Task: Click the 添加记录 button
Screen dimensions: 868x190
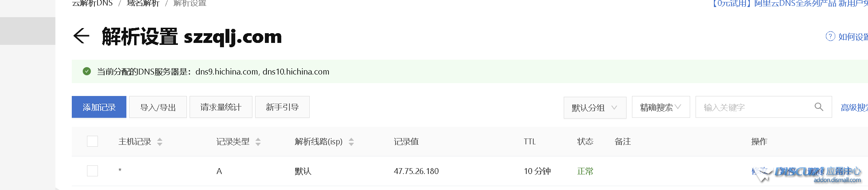Action: pyautogui.click(x=99, y=107)
